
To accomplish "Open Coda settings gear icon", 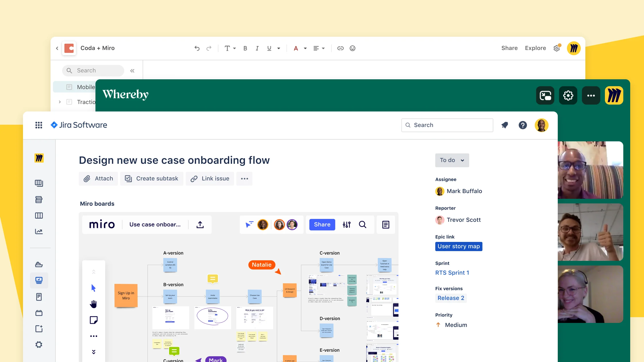I will [557, 48].
